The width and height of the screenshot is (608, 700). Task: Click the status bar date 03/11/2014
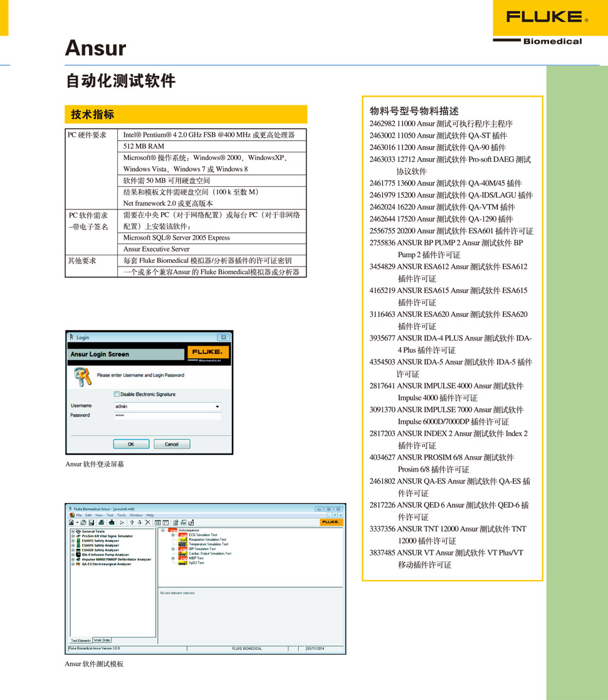click(x=315, y=649)
